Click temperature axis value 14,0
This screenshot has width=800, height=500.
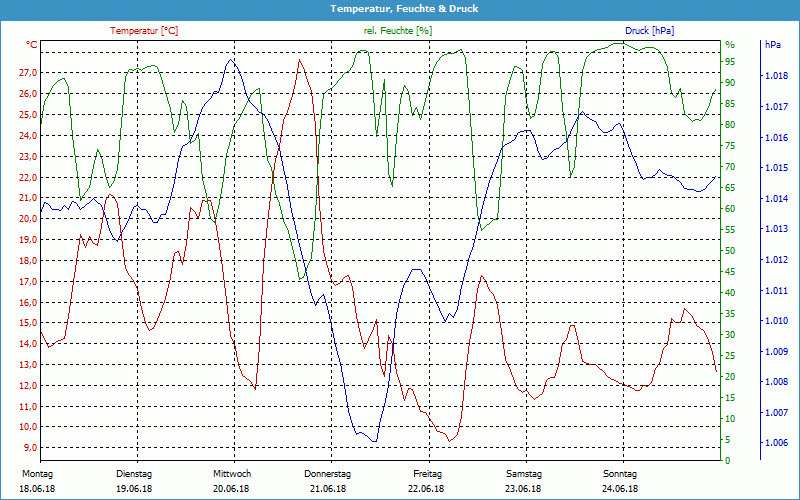point(28,344)
